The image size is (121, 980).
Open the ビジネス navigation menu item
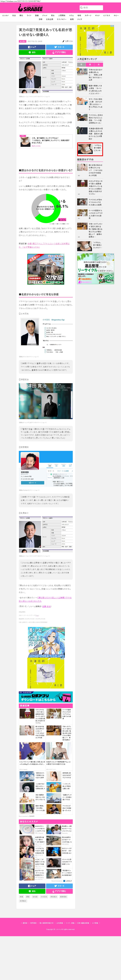click(x=107, y=16)
